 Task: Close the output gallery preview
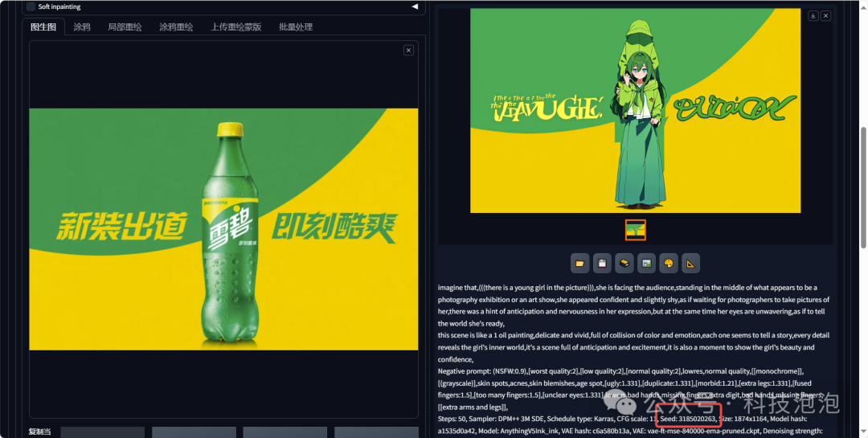tap(825, 15)
